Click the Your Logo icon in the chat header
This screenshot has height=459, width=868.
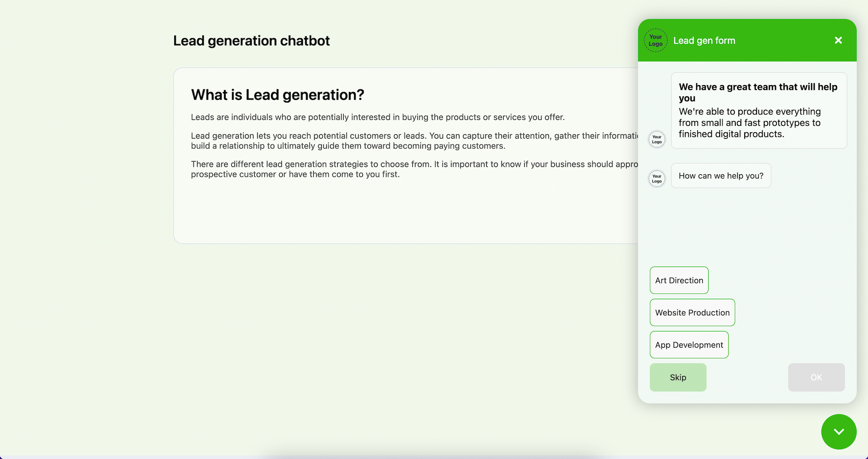pyautogui.click(x=655, y=40)
